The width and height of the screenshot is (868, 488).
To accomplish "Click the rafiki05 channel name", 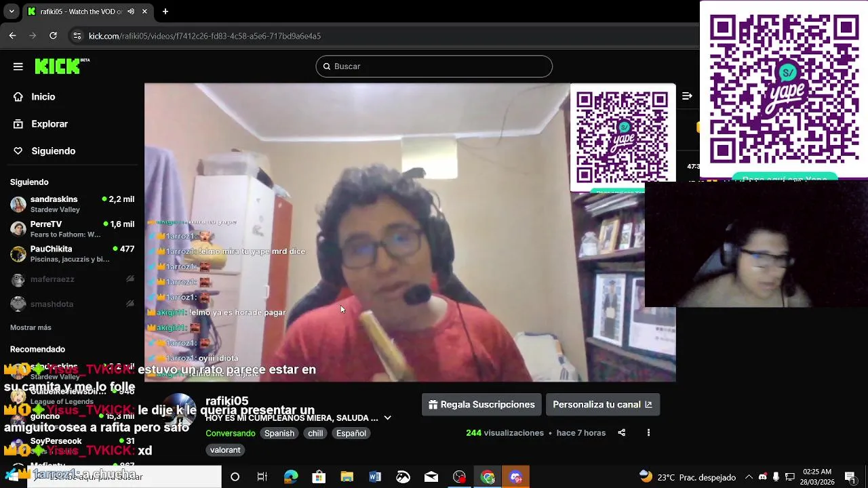I will click(x=227, y=401).
